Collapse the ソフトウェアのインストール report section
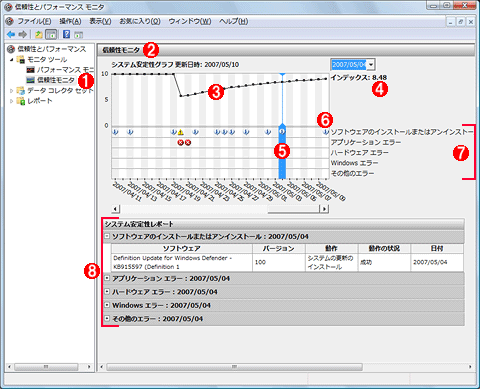 (107, 236)
